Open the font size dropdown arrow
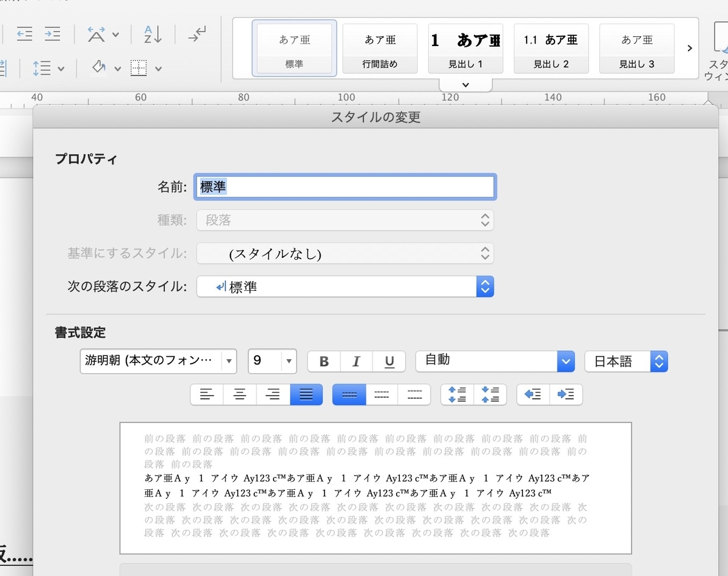 [289, 361]
